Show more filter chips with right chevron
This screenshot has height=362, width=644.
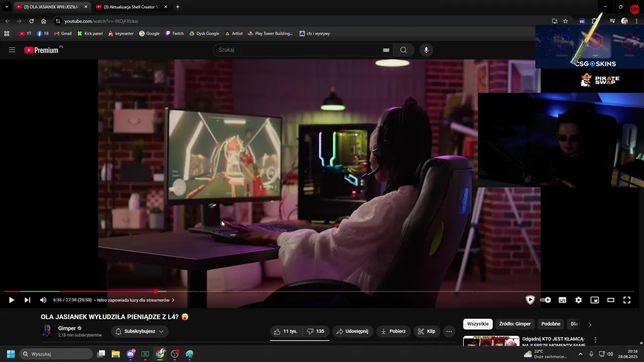click(x=590, y=324)
